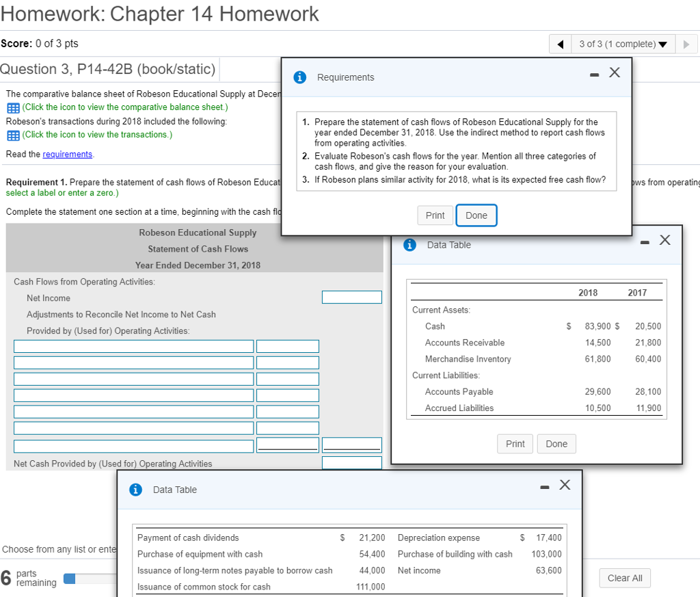Screen dimensions: 700x597
Task: Select seventh adjustment label field
Action: click(x=133, y=446)
